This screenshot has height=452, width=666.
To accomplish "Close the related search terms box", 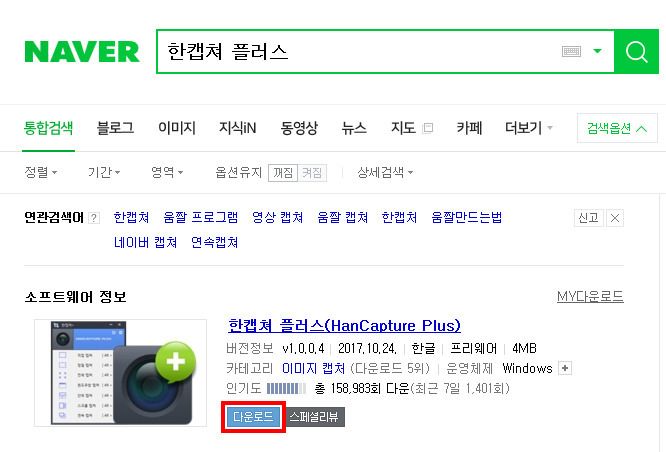I will (x=615, y=218).
